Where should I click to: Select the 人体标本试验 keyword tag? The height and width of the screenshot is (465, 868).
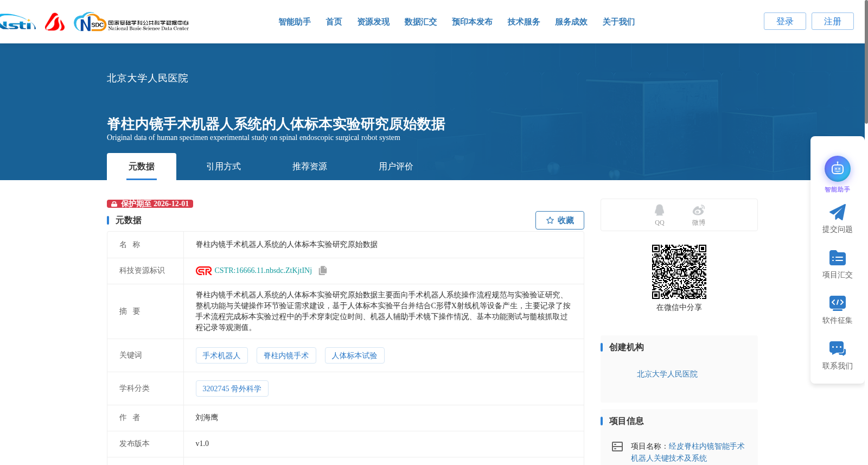[x=355, y=355]
